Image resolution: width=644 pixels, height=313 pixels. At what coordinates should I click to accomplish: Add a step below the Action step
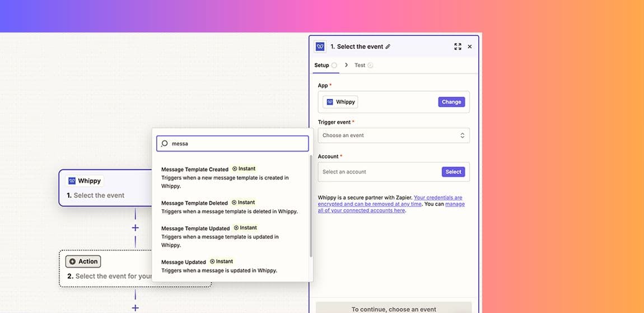click(135, 307)
